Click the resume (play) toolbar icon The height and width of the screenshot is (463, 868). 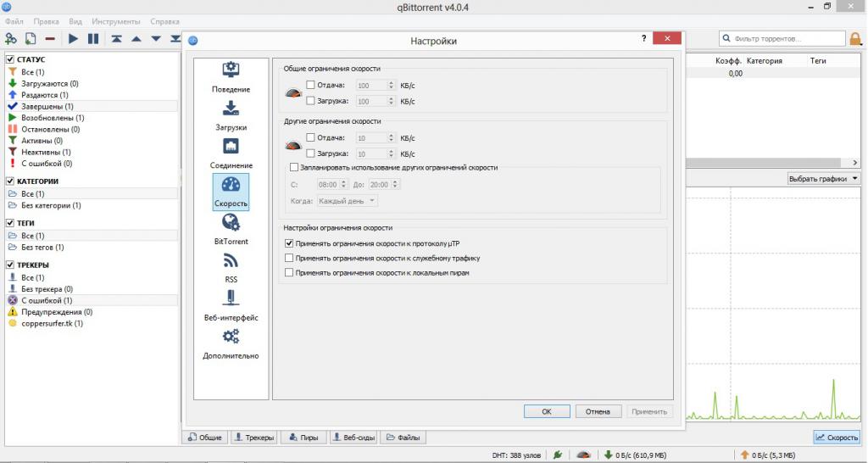[x=73, y=39]
